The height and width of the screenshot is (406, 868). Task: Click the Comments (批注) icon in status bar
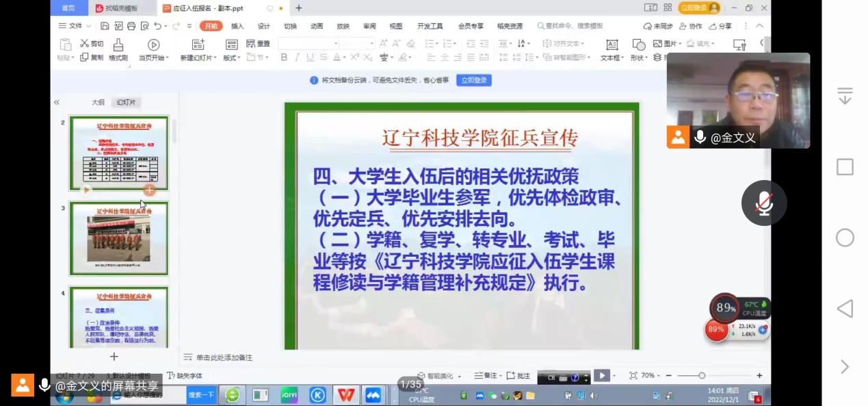pyautogui.click(x=510, y=376)
